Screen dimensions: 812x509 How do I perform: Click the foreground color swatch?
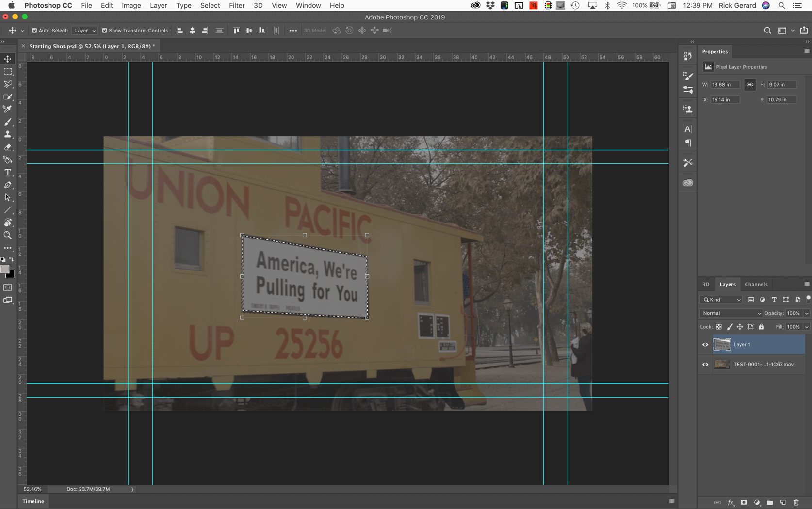pos(5,269)
